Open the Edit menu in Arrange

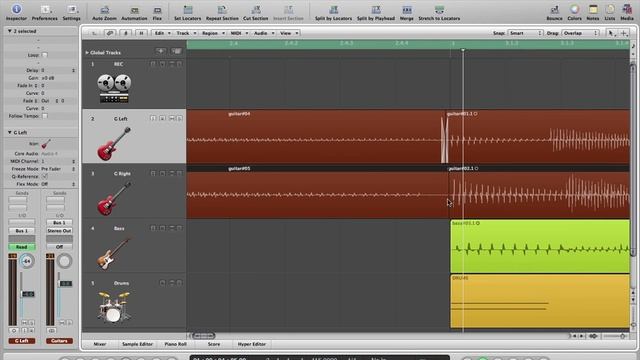[162, 33]
